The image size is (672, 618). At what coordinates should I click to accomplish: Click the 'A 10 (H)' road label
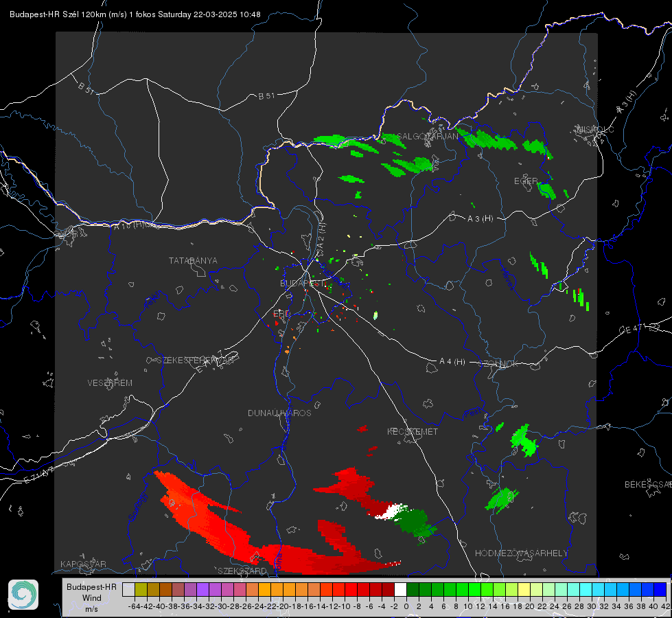pyautogui.click(x=128, y=225)
